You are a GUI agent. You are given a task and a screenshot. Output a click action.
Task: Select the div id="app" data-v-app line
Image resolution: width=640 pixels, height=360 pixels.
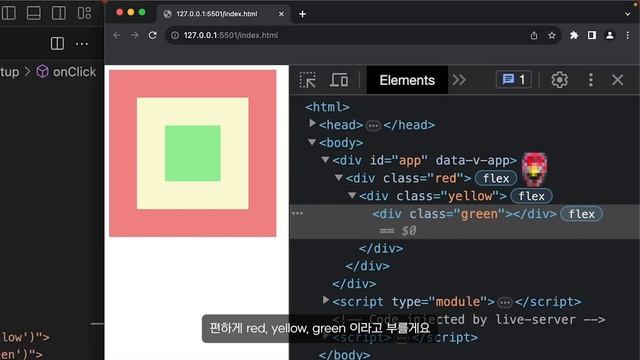tap(424, 160)
